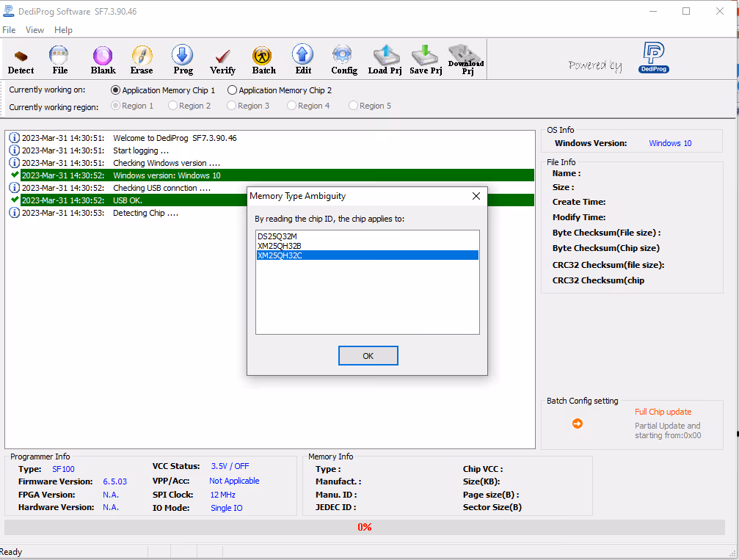This screenshot has height=560, width=739.
Task: Select the Erase chip tool
Action: pyautogui.click(x=142, y=61)
